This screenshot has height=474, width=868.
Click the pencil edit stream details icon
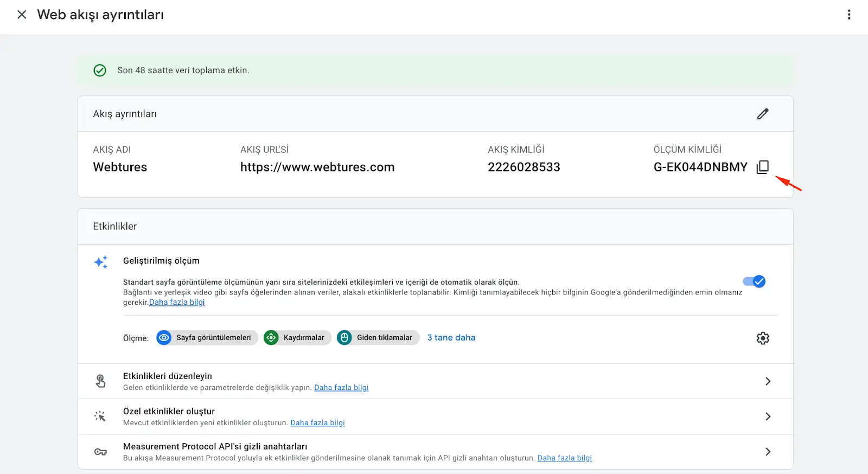click(x=763, y=114)
